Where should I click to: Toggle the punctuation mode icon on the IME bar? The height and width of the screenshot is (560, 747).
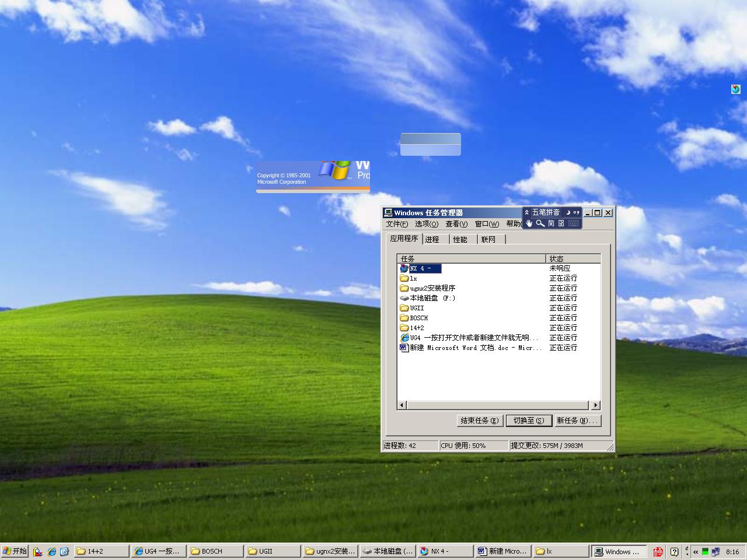576,212
